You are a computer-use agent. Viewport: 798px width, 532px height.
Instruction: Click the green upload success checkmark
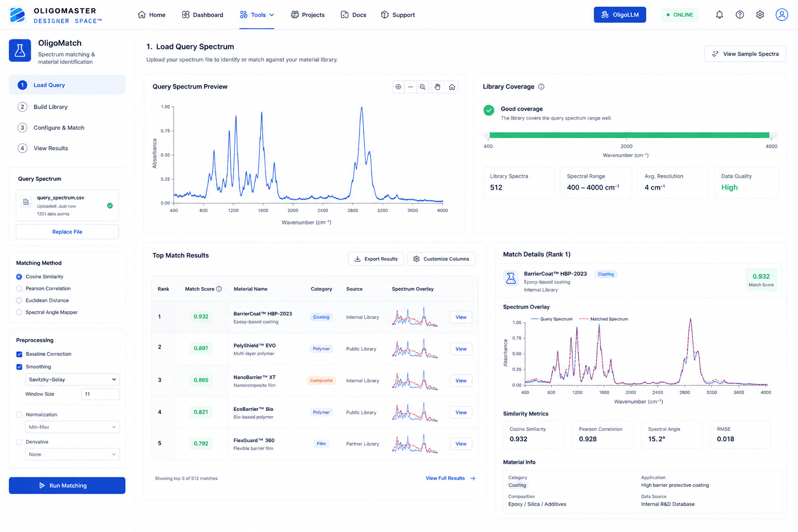110,206
